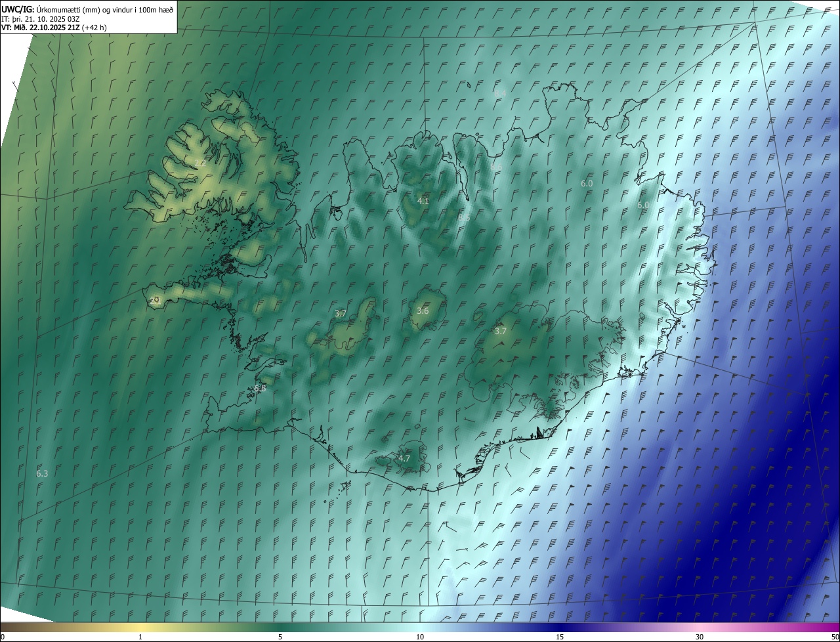Click the '0' tick on the color scale
Viewport: 840px width, 642px height.
tap(3, 637)
